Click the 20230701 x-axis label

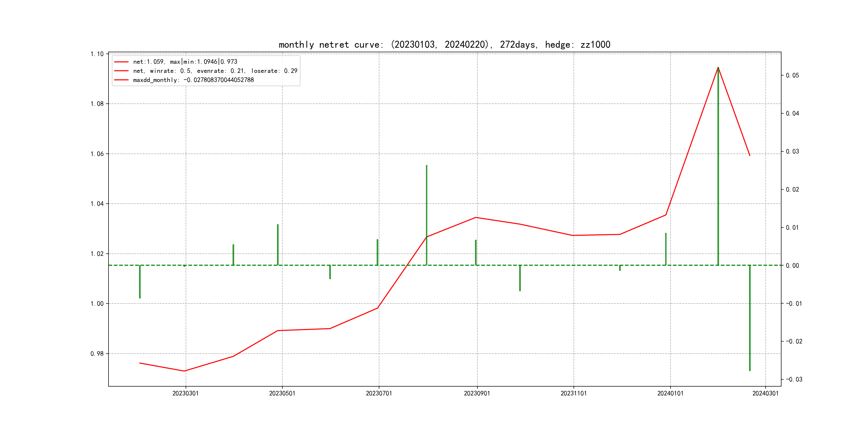click(x=379, y=393)
